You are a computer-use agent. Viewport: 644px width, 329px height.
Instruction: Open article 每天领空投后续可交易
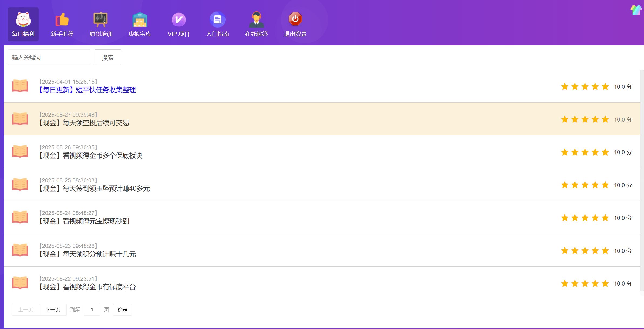[x=84, y=123]
